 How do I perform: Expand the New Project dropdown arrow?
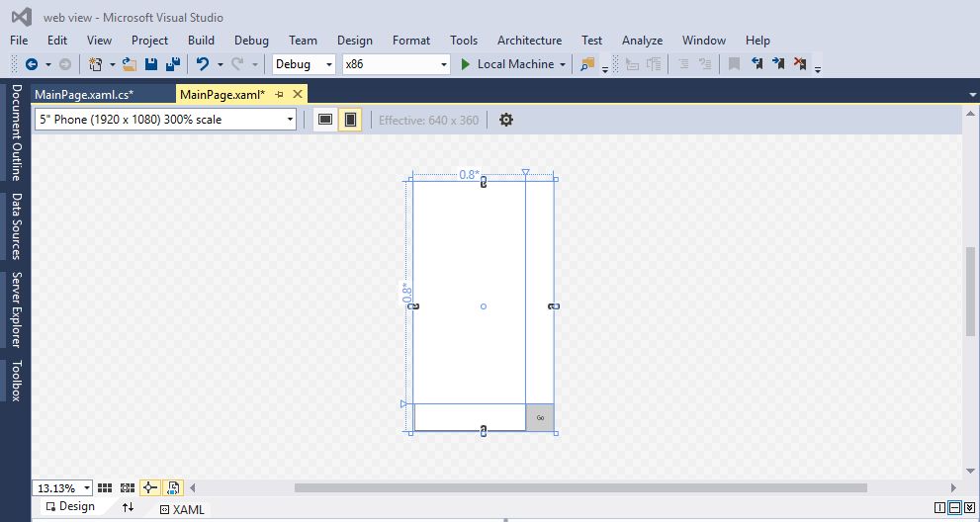[x=113, y=64]
